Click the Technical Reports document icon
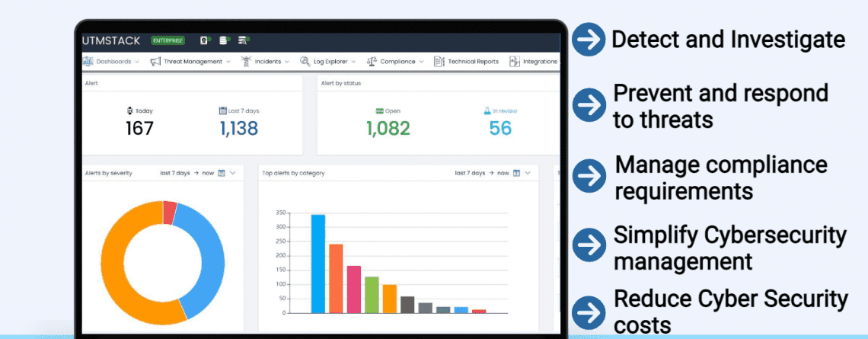This screenshot has width=868, height=339. [x=439, y=62]
